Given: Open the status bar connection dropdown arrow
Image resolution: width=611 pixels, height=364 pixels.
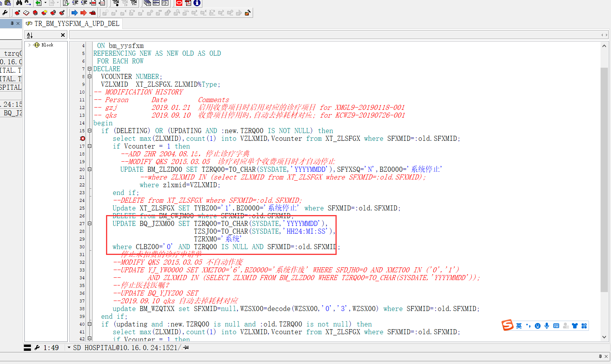Looking at the screenshot, I should [69, 347].
